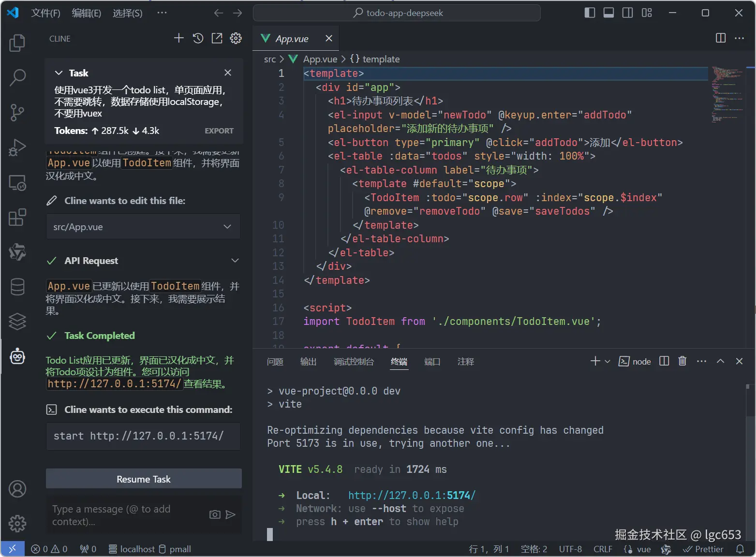Open the http://127.0.0.1:5174/ link in terminal
This screenshot has width=756, height=557.
pyautogui.click(x=412, y=496)
